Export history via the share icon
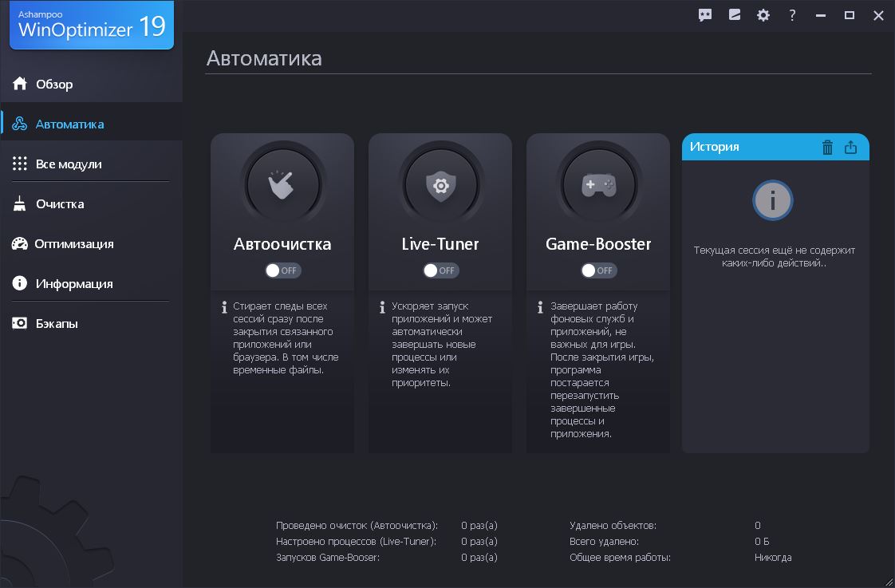The width and height of the screenshot is (895, 588). pos(850,147)
